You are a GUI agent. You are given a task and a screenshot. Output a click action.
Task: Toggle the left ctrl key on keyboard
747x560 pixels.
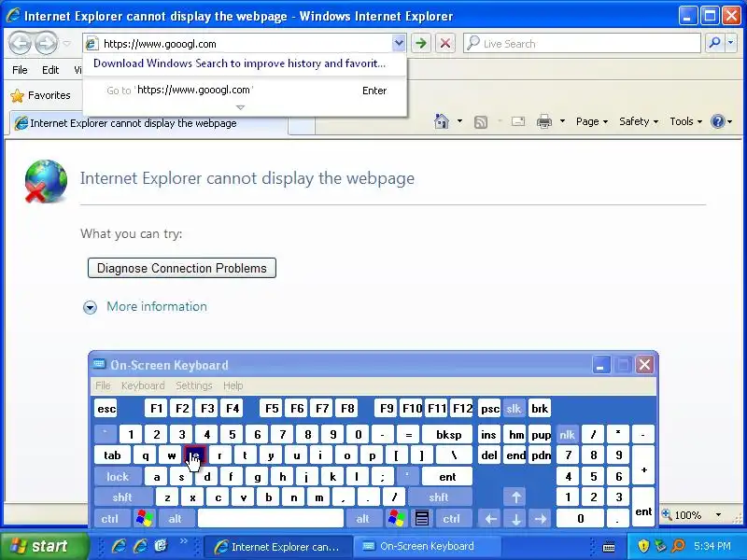coord(110,518)
